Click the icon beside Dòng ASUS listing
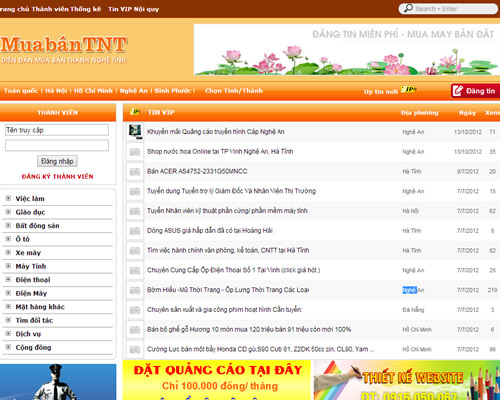This screenshot has width=500, height=400. pos(135,231)
